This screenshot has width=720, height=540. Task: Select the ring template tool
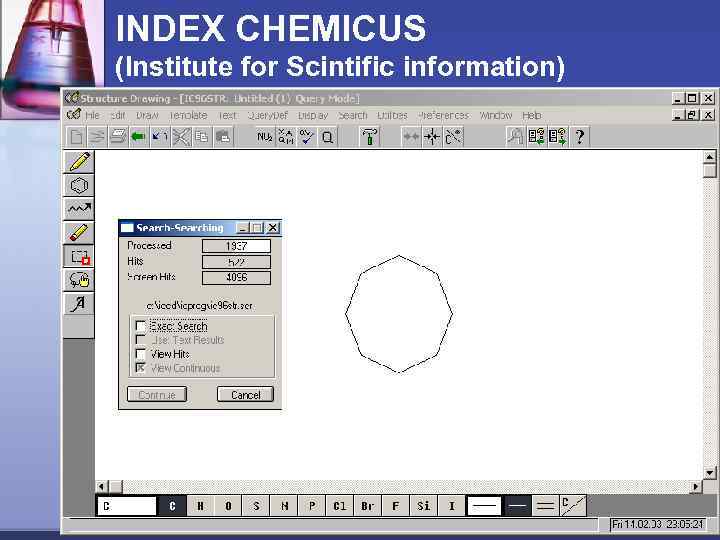point(79,186)
